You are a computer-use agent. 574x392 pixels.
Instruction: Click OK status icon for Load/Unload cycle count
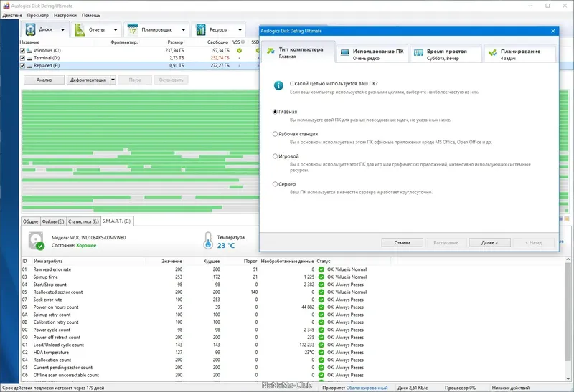tap(321, 345)
